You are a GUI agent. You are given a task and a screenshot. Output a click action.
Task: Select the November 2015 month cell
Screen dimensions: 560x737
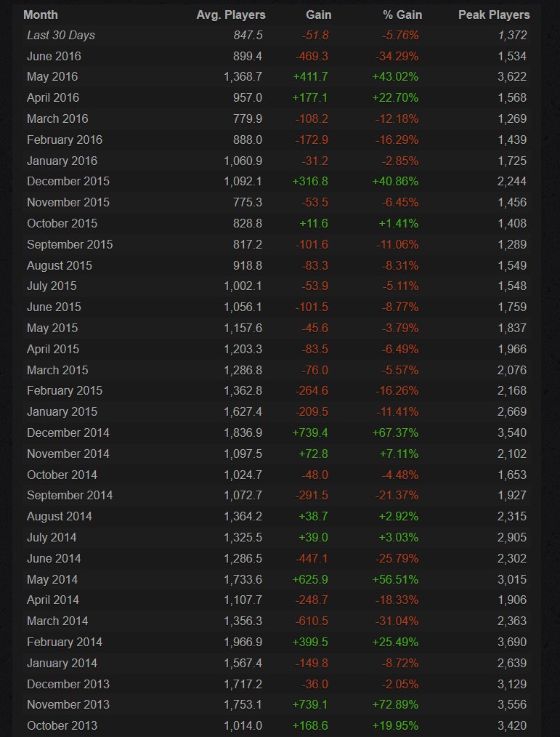click(68, 202)
